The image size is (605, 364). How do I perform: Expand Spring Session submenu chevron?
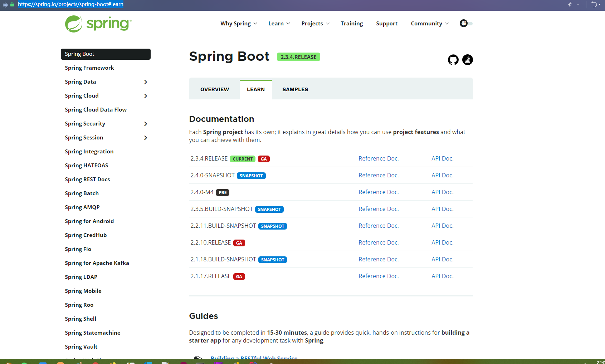coord(146,138)
